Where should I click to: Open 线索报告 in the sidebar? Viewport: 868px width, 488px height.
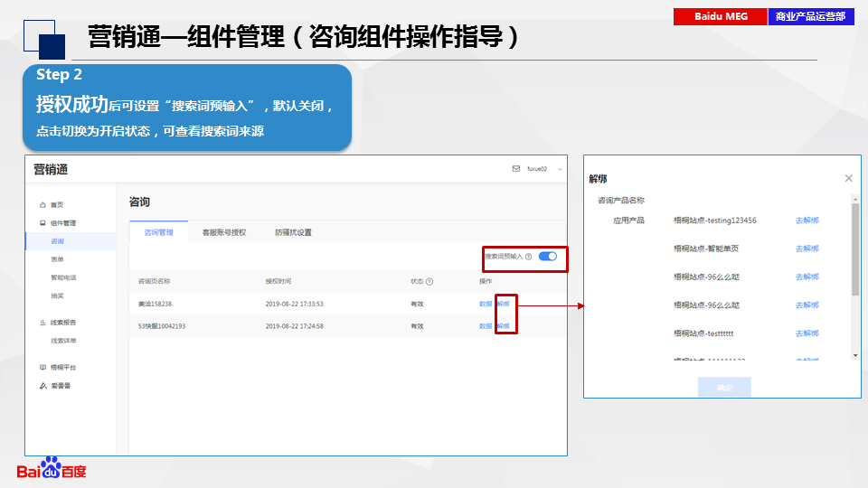pyautogui.click(x=63, y=323)
